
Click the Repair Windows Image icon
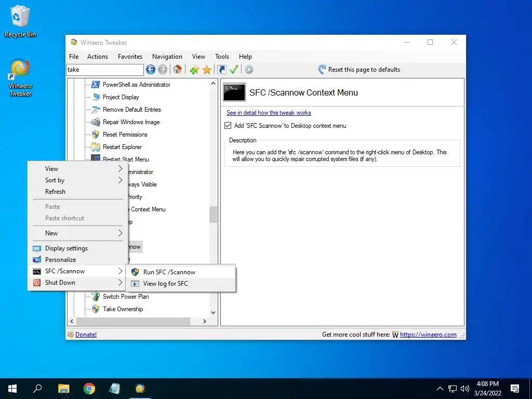[x=96, y=122]
